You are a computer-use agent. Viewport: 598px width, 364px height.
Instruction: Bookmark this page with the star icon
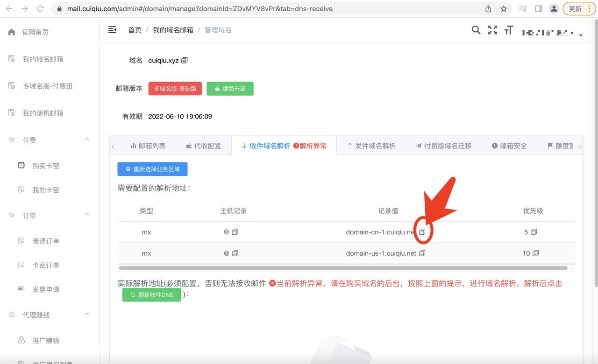504,9
